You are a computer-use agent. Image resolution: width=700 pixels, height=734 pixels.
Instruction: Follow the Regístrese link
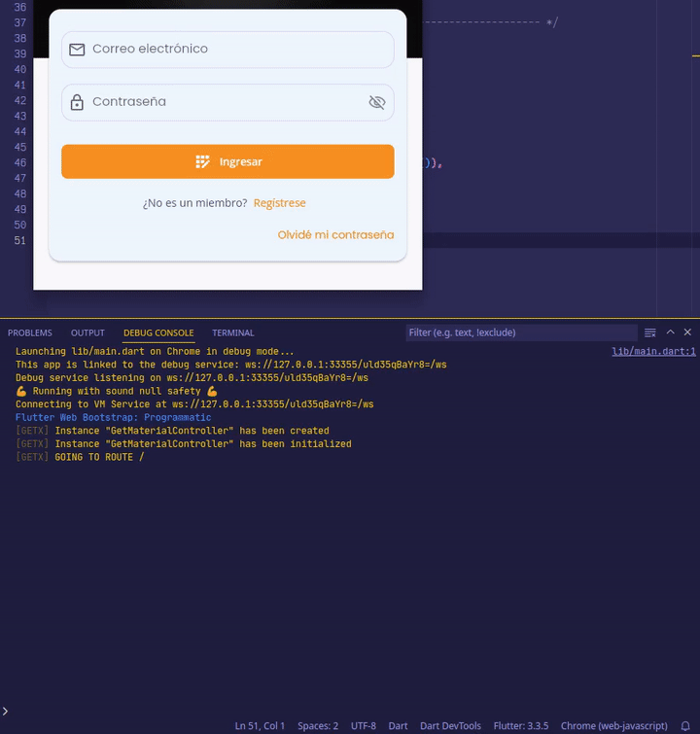pyautogui.click(x=280, y=203)
